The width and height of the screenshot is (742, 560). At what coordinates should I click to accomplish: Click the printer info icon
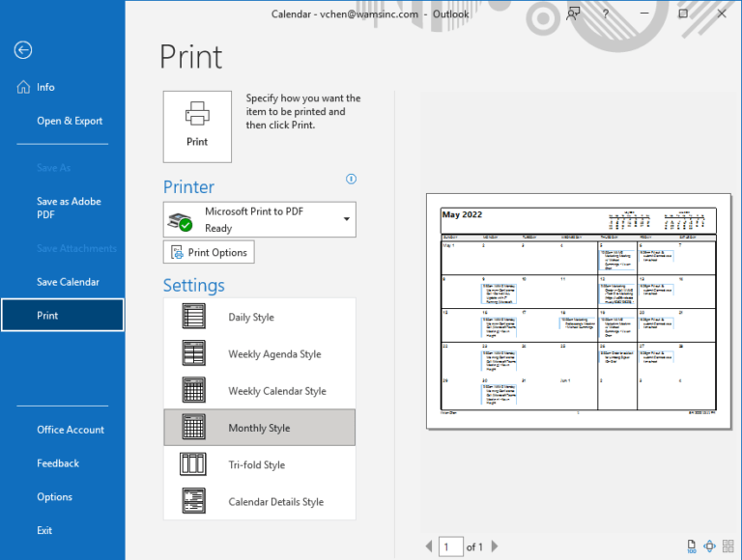click(351, 179)
